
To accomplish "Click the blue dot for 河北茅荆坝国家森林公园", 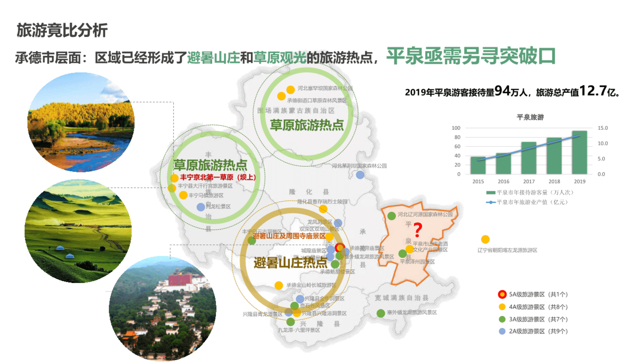I will click(x=360, y=175).
